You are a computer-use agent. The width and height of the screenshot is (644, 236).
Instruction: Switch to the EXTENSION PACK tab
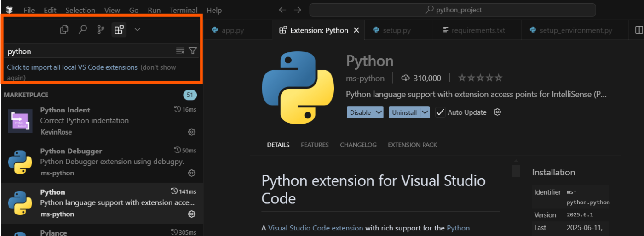point(413,145)
